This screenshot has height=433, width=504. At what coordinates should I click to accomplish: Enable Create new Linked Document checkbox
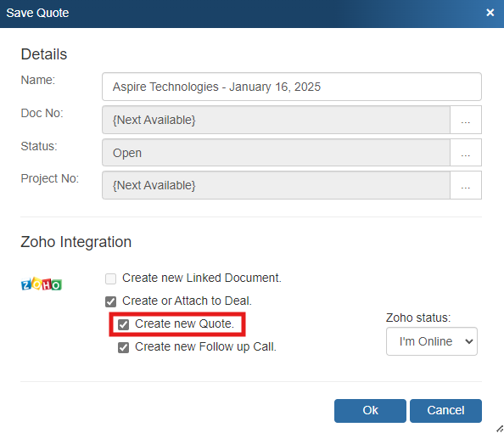110,278
